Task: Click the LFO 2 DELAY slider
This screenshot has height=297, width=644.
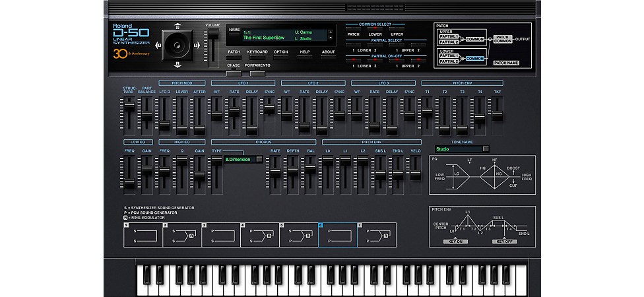Action: pos(321,130)
